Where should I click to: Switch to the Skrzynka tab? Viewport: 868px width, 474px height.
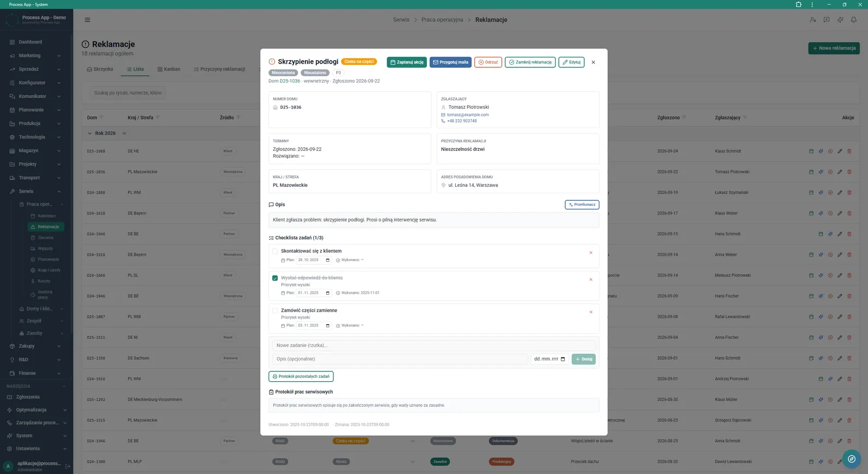100,69
